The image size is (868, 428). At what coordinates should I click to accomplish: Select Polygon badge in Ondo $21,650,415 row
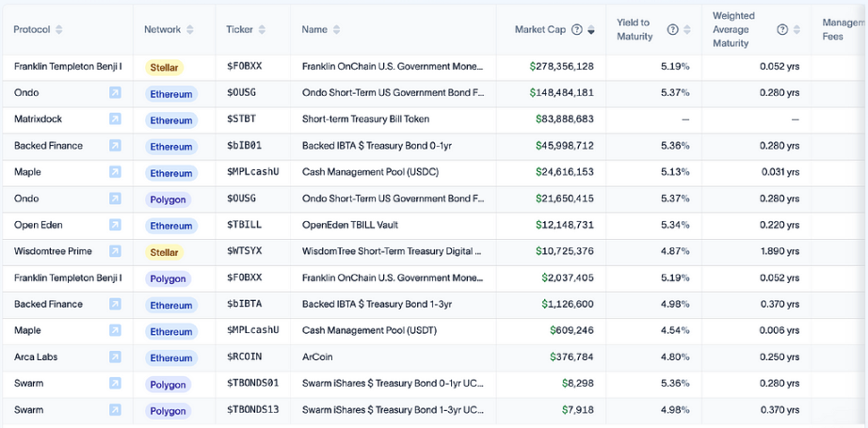(x=168, y=199)
